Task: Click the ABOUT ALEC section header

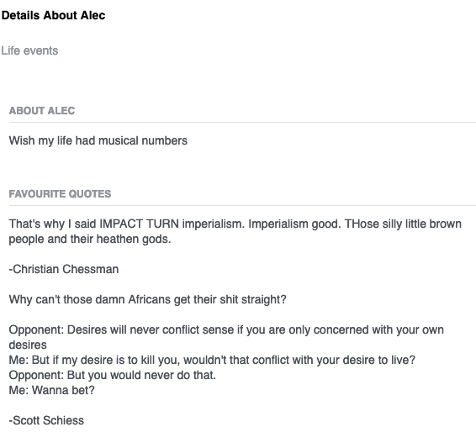Action: click(x=42, y=111)
